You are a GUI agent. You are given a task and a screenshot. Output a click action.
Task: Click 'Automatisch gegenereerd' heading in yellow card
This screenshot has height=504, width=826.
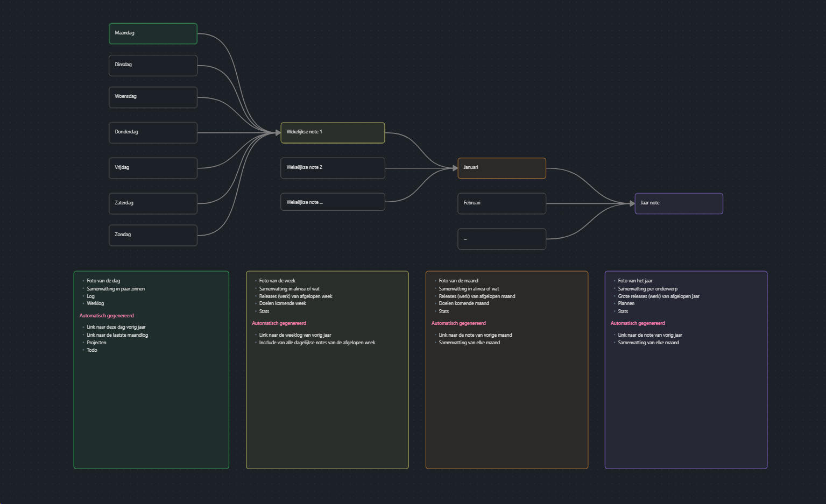tap(279, 323)
